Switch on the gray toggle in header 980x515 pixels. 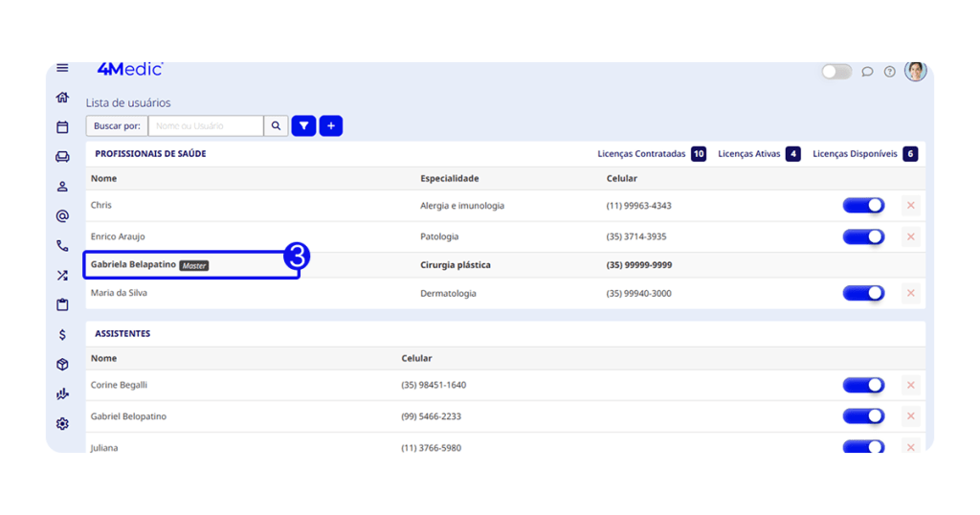(836, 72)
